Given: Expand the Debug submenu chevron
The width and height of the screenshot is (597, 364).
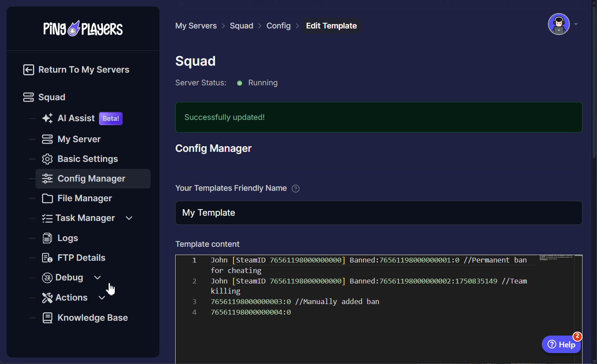Looking at the screenshot, I should [x=98, y=277].
